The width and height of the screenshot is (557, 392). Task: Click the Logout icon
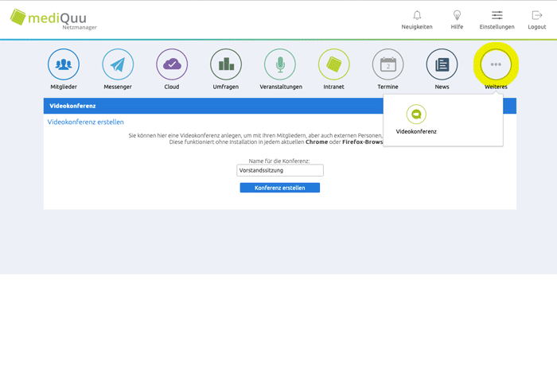click(x=537, y=15)
